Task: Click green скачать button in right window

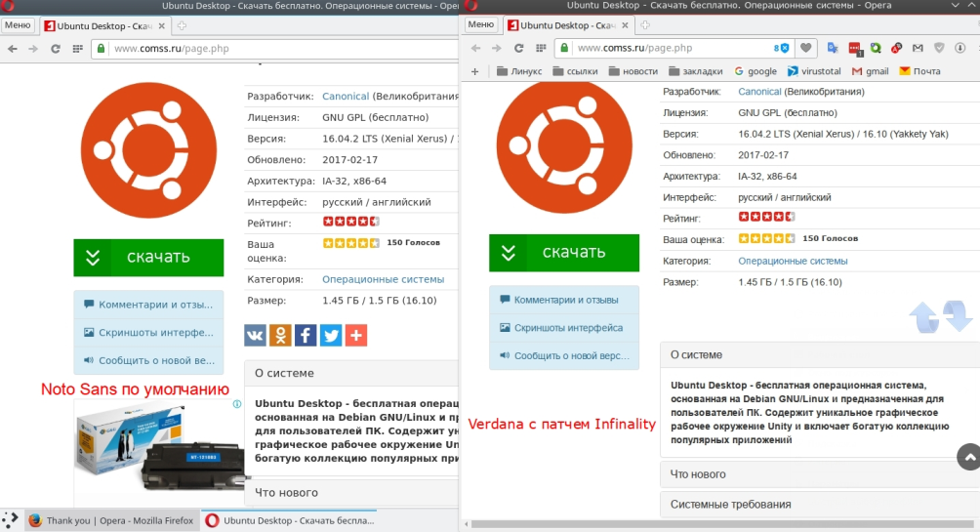Action: 564,253
